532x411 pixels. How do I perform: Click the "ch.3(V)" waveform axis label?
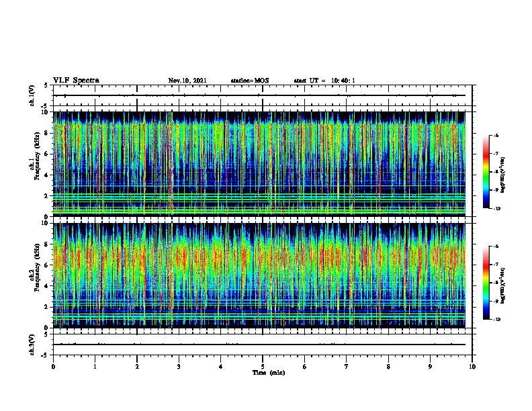tap(32, 345)
